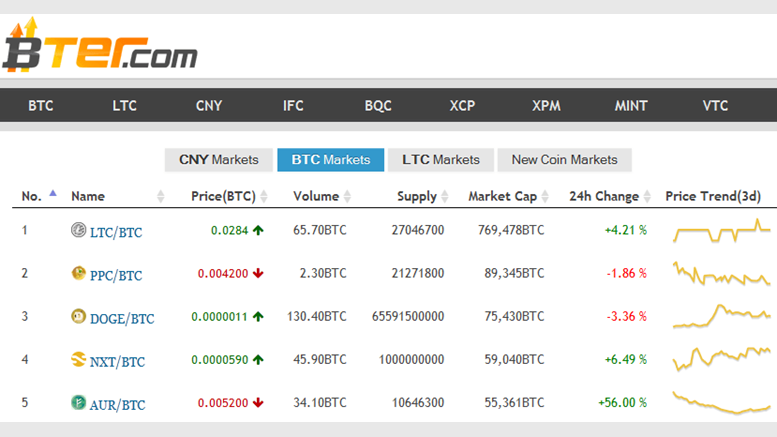Viewport: 777px width, 437px height.
Task: Sort table by No. column arrow
Action: coord(53,193)
